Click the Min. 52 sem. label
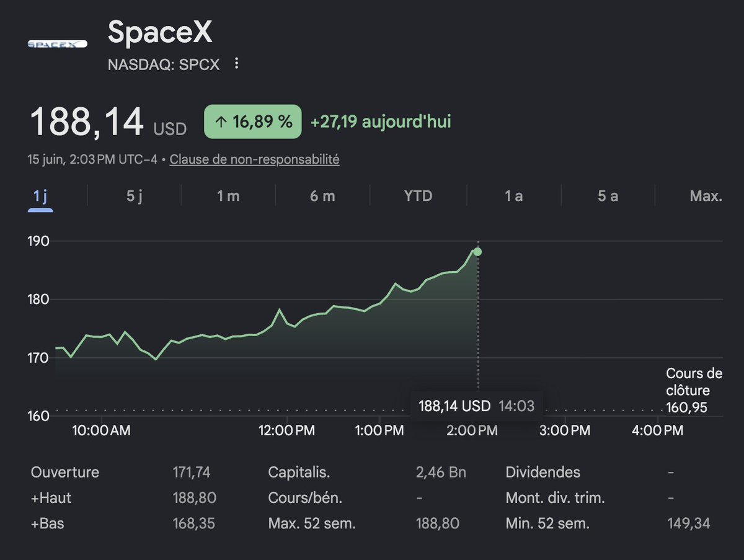Image resolution: width=744 pixels, height=560 pixels. (547, 523)
